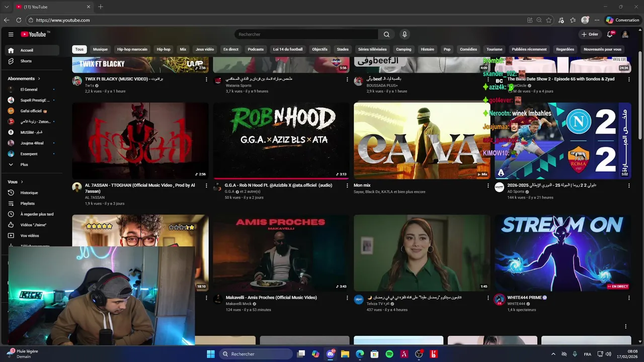The width and height of the screenshot is (644, 362).
Task: Open the ROB N HOOD video thumbnail
Action: (x=281, y=141)
